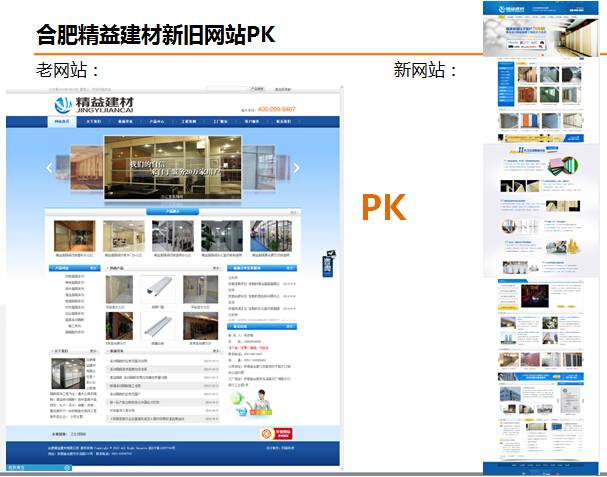Viewport: 607px width, 477px height.
Task: Select the 网站首页 navigation tab
Action: pyautogui.click(x=63, y=122)
